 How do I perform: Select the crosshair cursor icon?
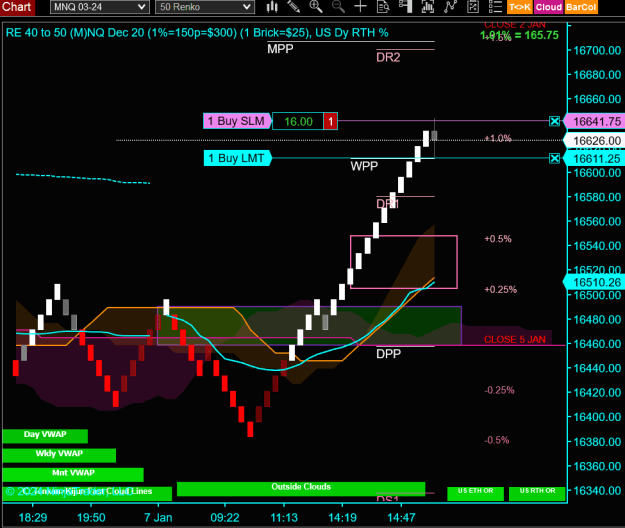360,7
